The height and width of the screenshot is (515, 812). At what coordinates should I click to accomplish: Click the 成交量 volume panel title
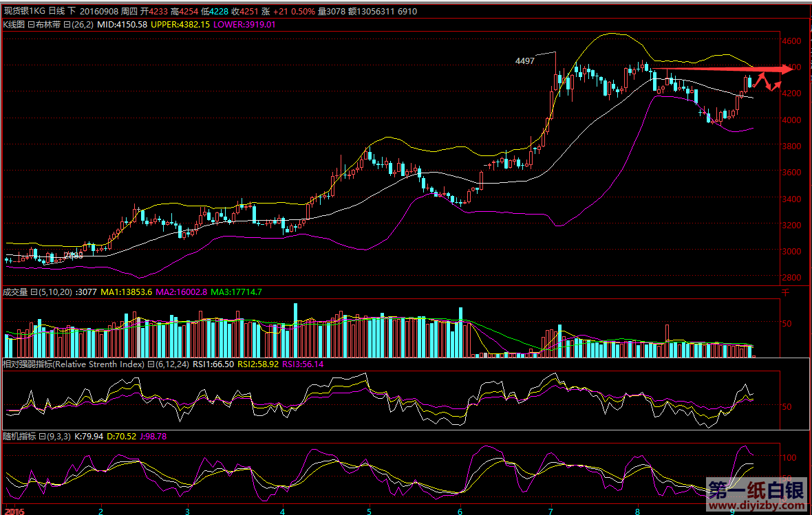point(15,292)
